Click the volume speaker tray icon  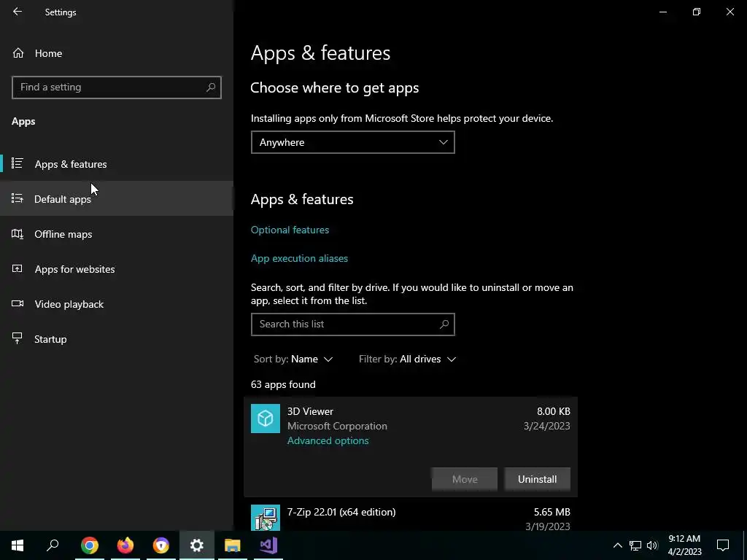click(x=652, y=545)
